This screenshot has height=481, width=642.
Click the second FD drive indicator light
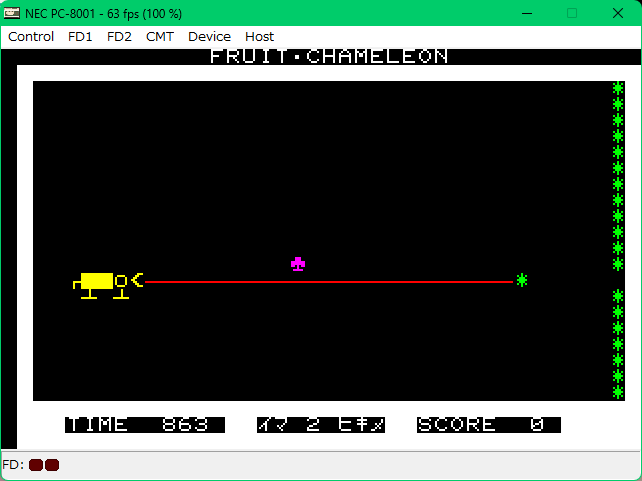(52, 465)
